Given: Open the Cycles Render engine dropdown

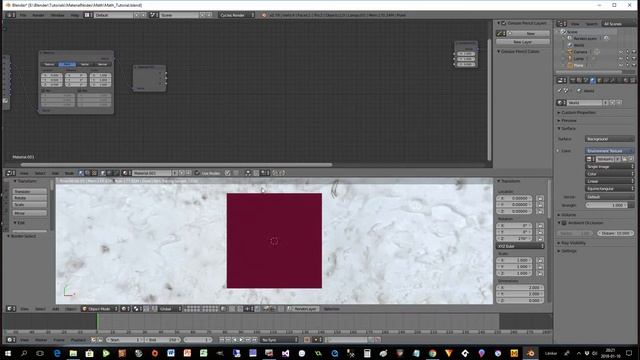Looking at the screenshot, I should [x=237, y=15].
